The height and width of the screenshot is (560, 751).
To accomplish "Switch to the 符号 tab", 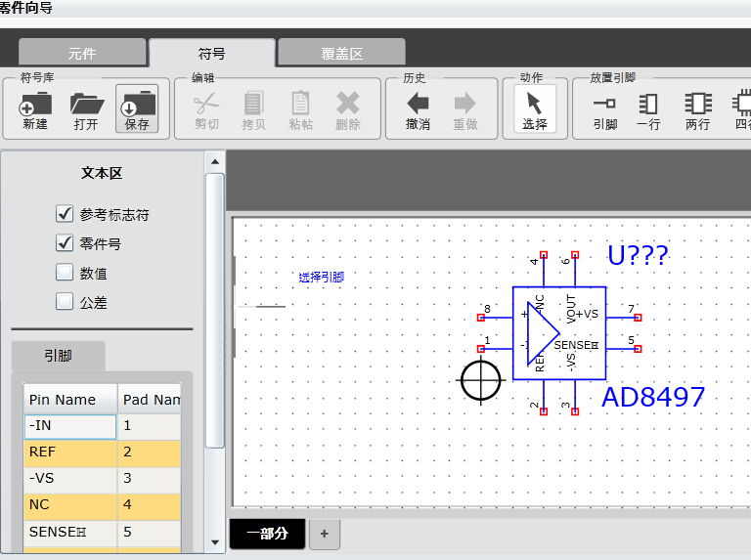I will (x=211, y=53).
